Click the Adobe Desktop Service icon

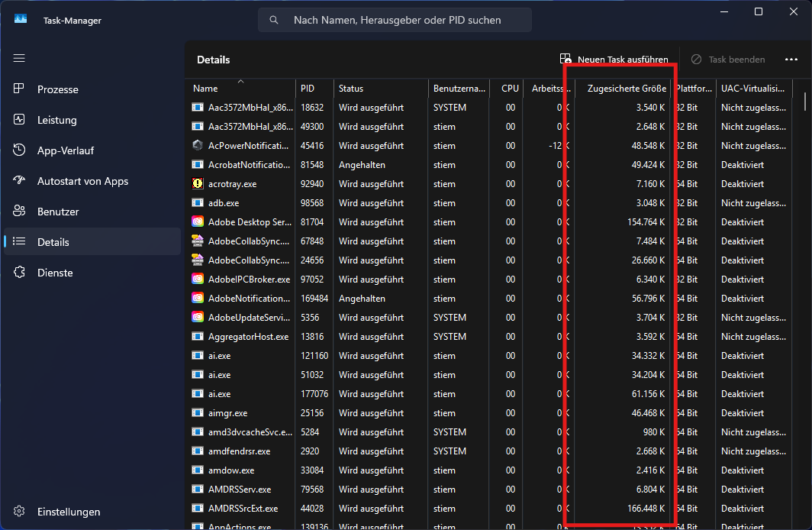(198, 221)
